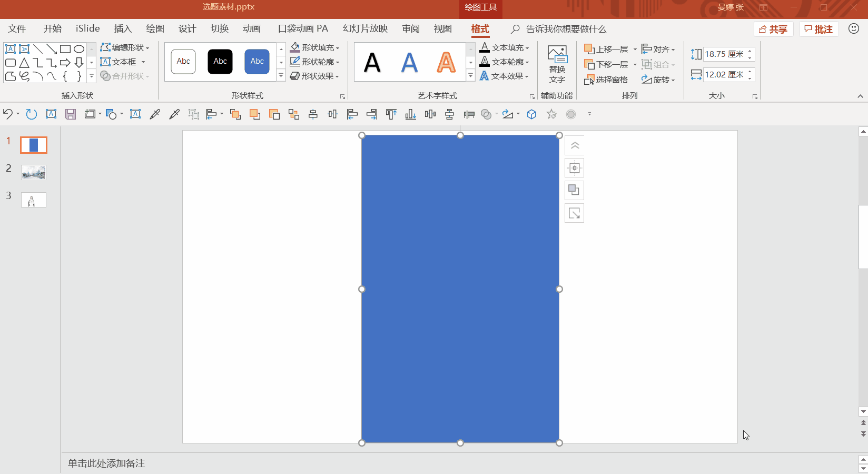The height and width of the screenshot is (474, 868).
Task: Click the center-align floating icon beside shape
Action: point(575,168)
